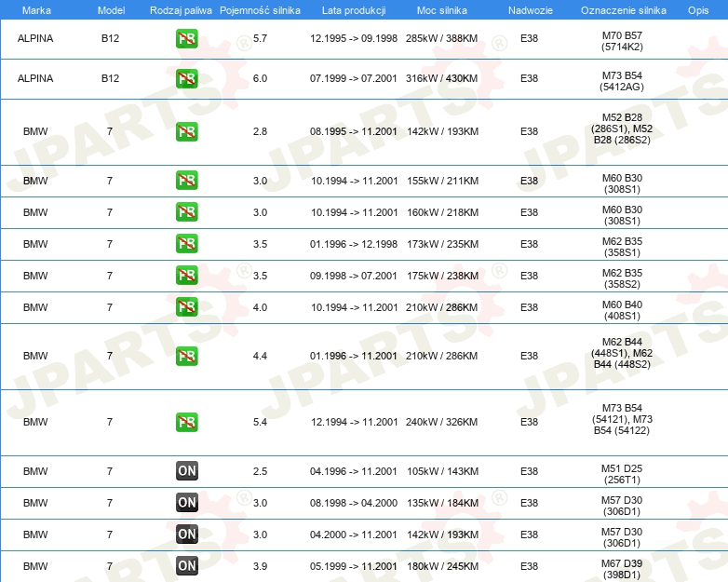Click engine capacity 4.4

pyautogui.click(x=260, y=356)
